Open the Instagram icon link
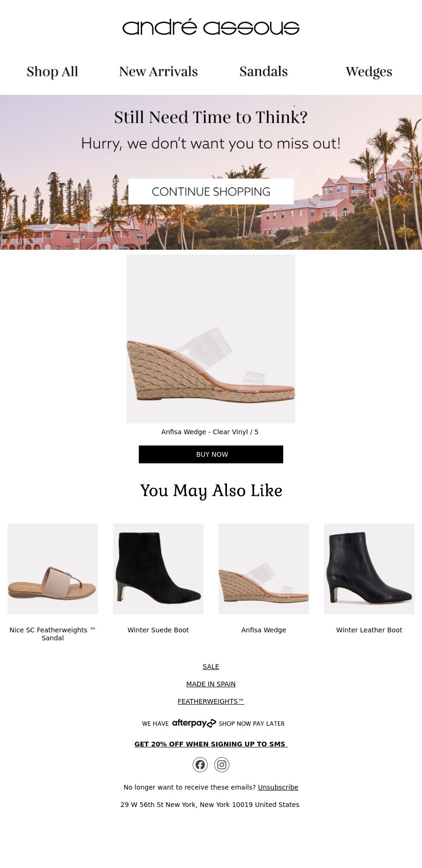Viewport: 422px width, 868px height. tap(222, 765)
